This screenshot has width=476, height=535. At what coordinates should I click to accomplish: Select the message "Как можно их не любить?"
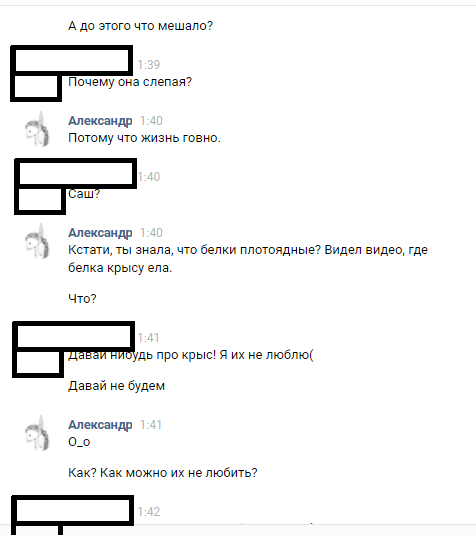tap(163, 473)
